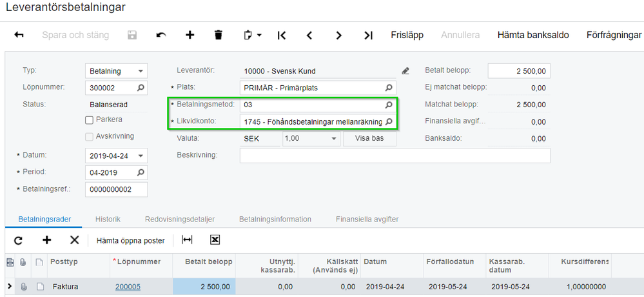Open the clipboard copy-paste menu
The width and height of the screenshot is (644, 297).
(252, 36)
